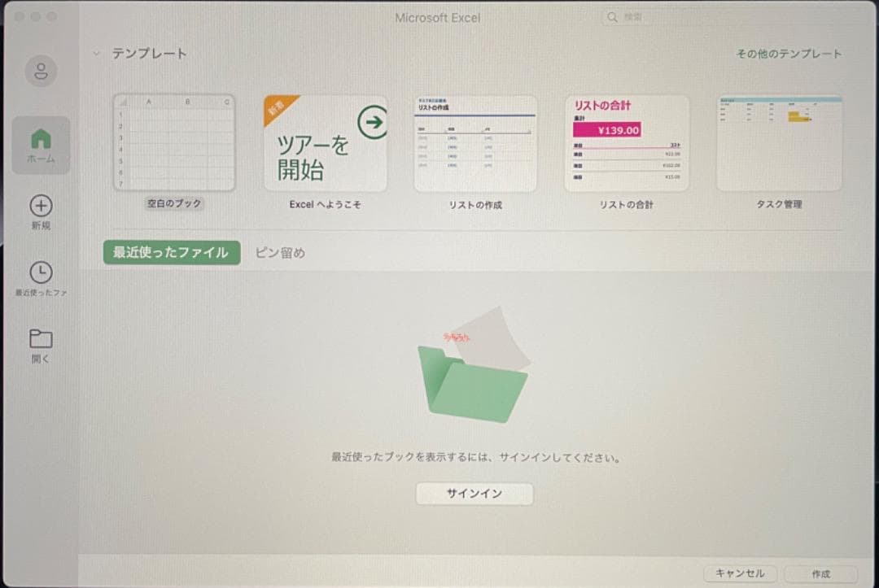879x588 pixels.
Task: Open the タスク管理 template
Action: click(x=778, y=143)
